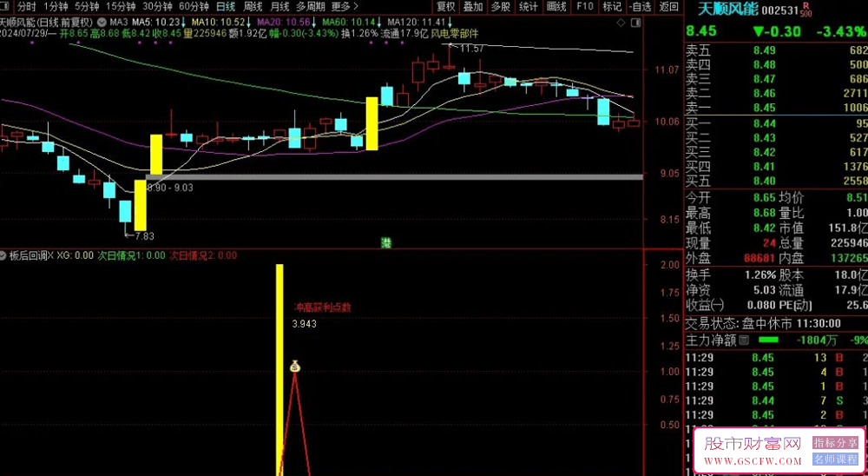Select the 买五 8.40 order row
Screen dimensions: 868x476
[x=777, y=181]
